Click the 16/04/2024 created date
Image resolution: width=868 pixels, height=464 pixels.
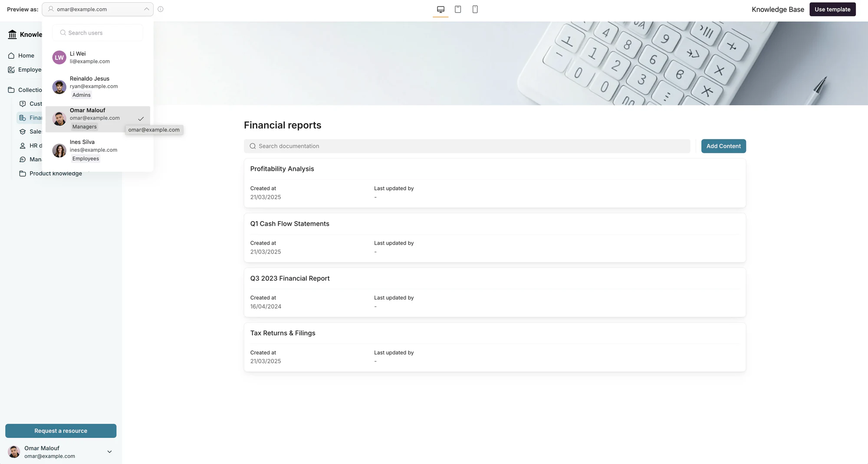click(x=266, y=307)
